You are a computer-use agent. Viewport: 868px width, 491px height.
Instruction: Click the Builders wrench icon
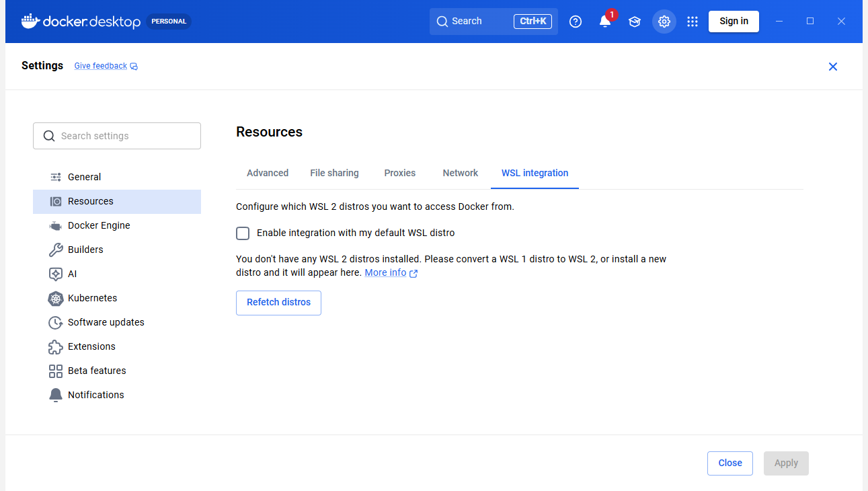tap(56, 250)
